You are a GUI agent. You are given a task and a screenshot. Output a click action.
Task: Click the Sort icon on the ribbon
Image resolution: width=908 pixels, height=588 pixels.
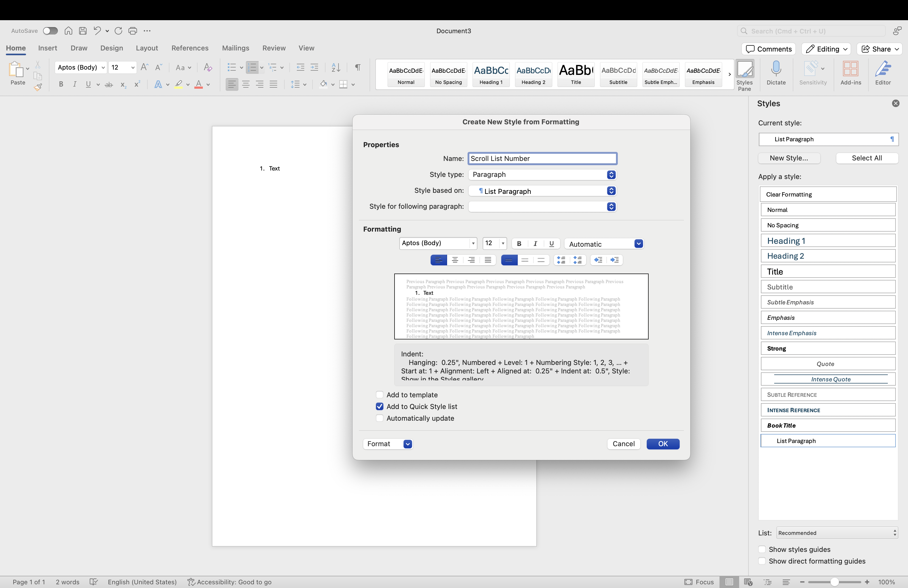[335, 67]
